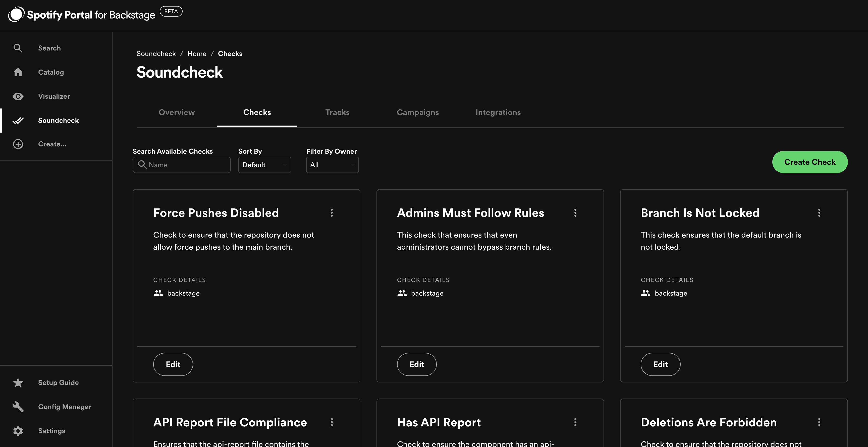Open Force Pushes Disabled kebab menu
868x447 pixels.
pyautogui.click(x=332, y=212)
